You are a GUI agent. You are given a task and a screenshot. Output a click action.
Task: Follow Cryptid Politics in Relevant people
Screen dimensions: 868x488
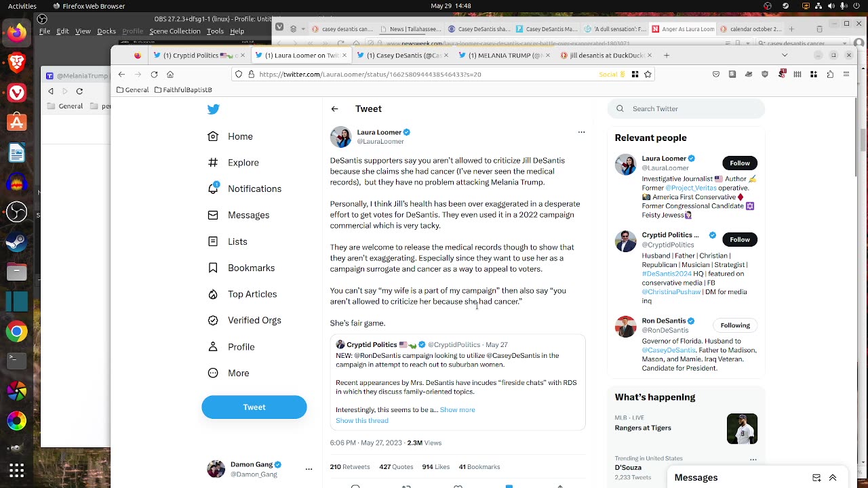pyautogui.click(x=740, y=240)
